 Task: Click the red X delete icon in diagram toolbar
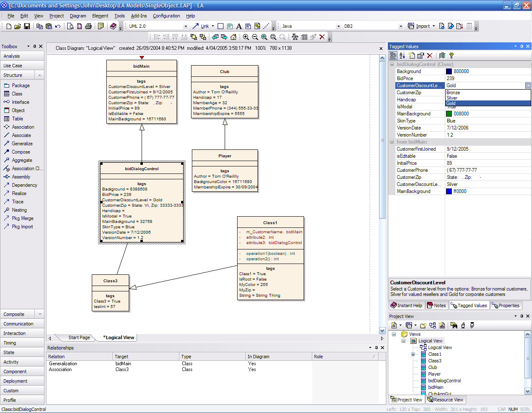(x=322, y=37)
